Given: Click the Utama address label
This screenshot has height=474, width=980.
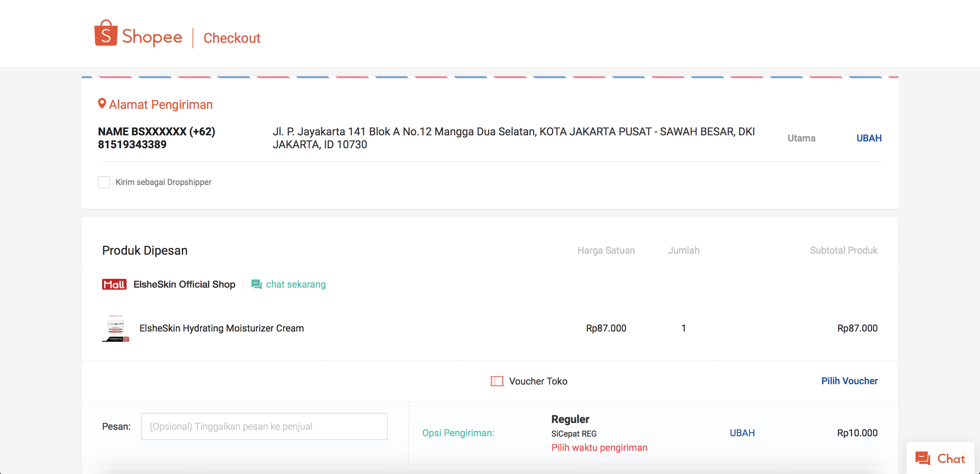Looking at the screenshot, I should pos(801,138).
